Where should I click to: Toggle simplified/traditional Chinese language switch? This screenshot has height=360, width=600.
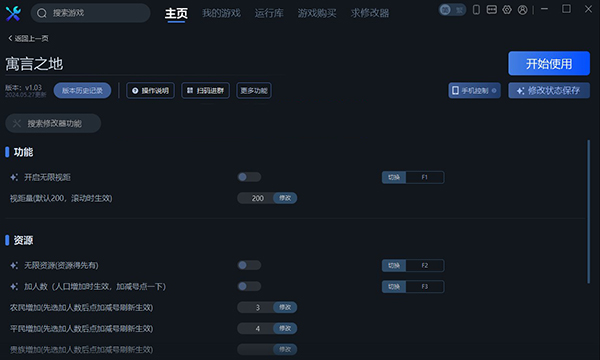[x=452, y=10]
